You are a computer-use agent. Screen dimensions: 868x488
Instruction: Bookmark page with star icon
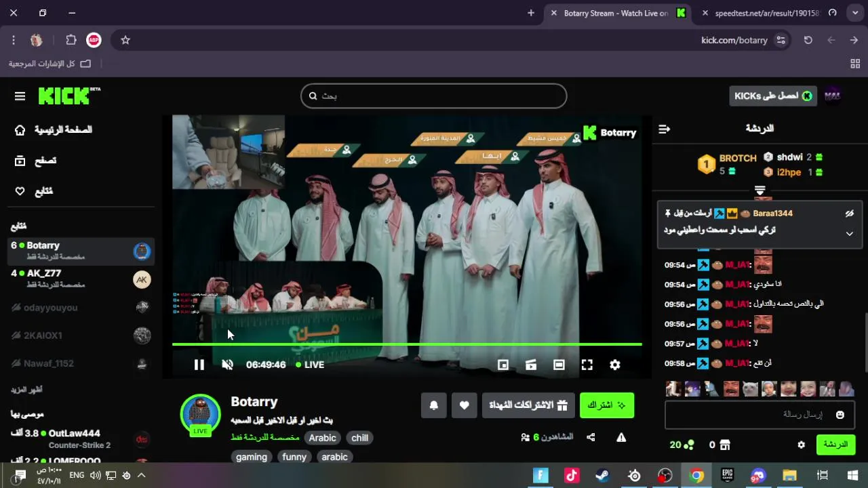125,40
